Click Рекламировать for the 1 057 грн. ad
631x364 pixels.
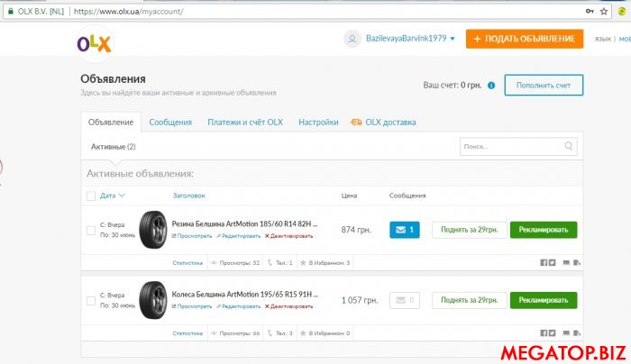coord(544,300)
